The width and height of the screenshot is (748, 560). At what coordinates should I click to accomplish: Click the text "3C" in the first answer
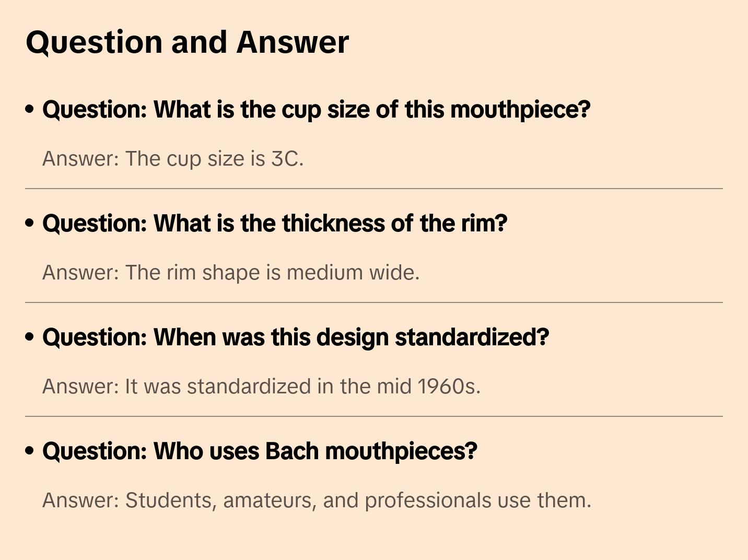tap(285, 159)
